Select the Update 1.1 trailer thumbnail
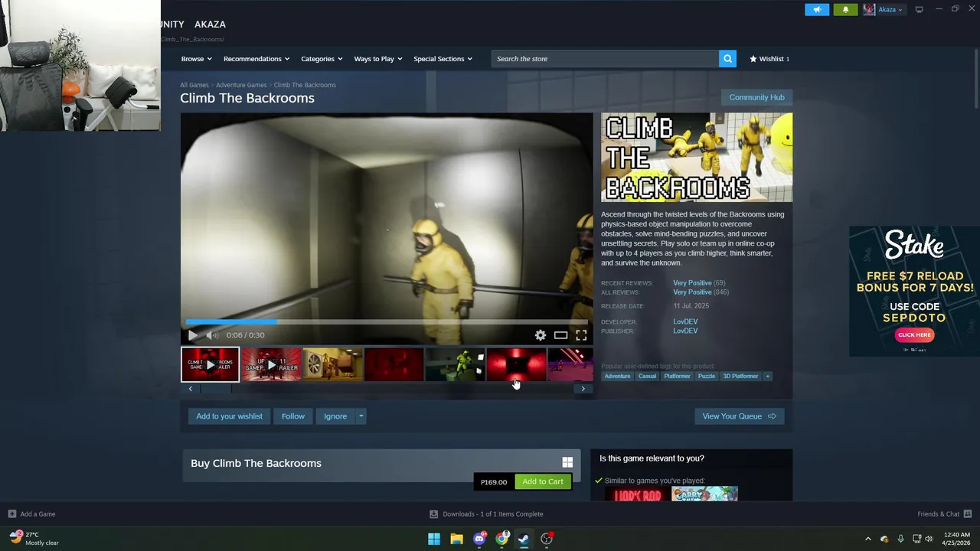980x551 pixels. coord(271,364)
